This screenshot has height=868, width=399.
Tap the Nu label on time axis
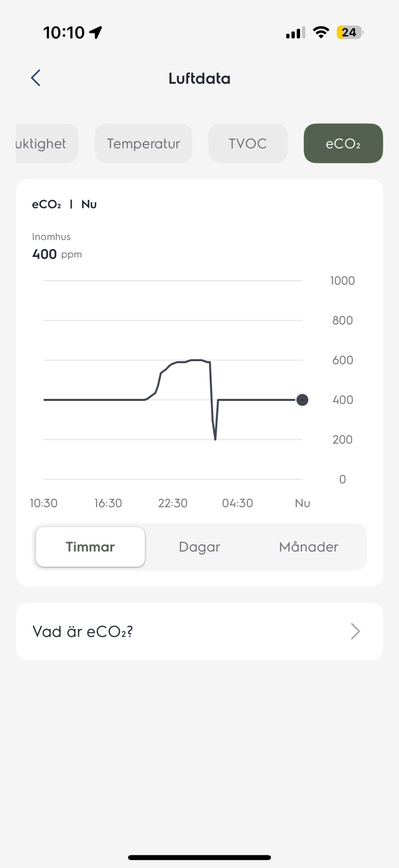click(302, 503)
